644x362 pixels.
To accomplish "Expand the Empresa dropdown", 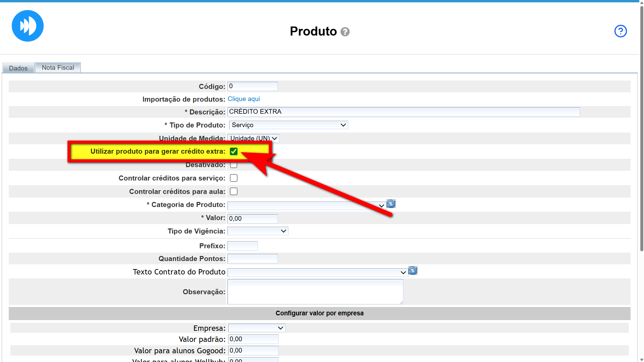I will 256,328.
